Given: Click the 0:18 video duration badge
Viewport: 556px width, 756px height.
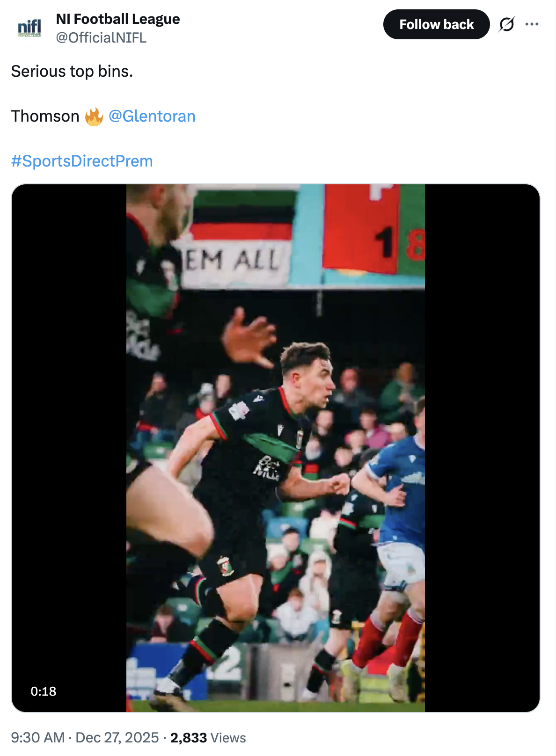Looking at the screenshot, I should (44, 691).
